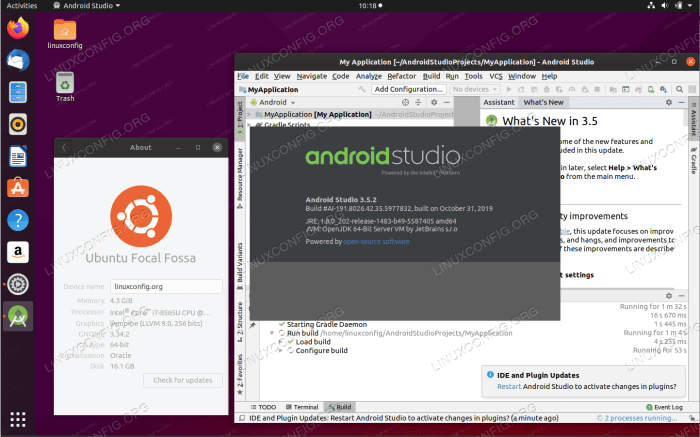Click the Stop square icon in toolbar
Image resolution: width=700 pixels, height=437 pixels.
click(597, 89)
